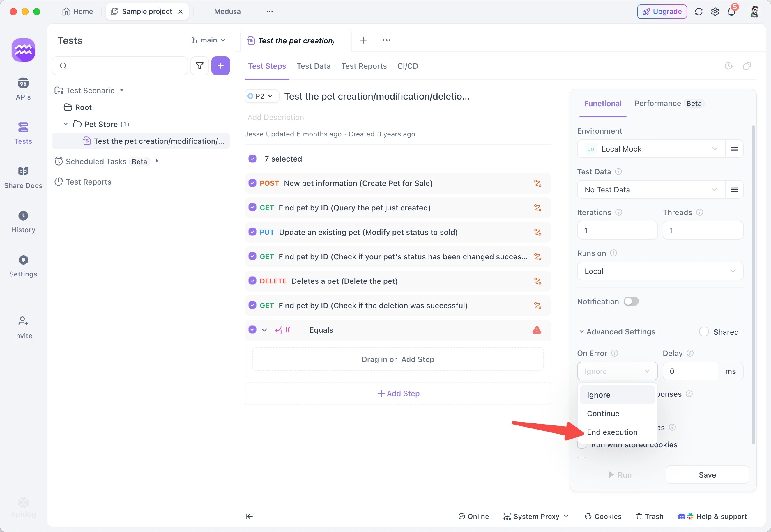Viewport: 771px width, 532px height.
Task: Uncheck GET Check if the deletion was successful
Action: [x=252, y=305]
